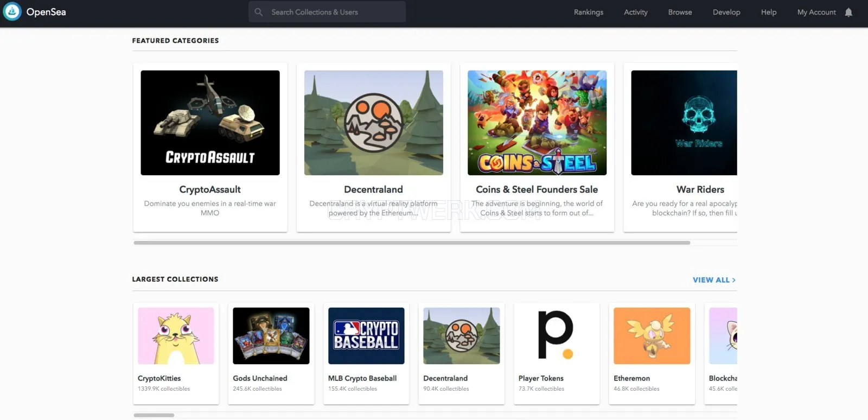
Task: Click the OpenSea brand name link
Action: point(46,12)
